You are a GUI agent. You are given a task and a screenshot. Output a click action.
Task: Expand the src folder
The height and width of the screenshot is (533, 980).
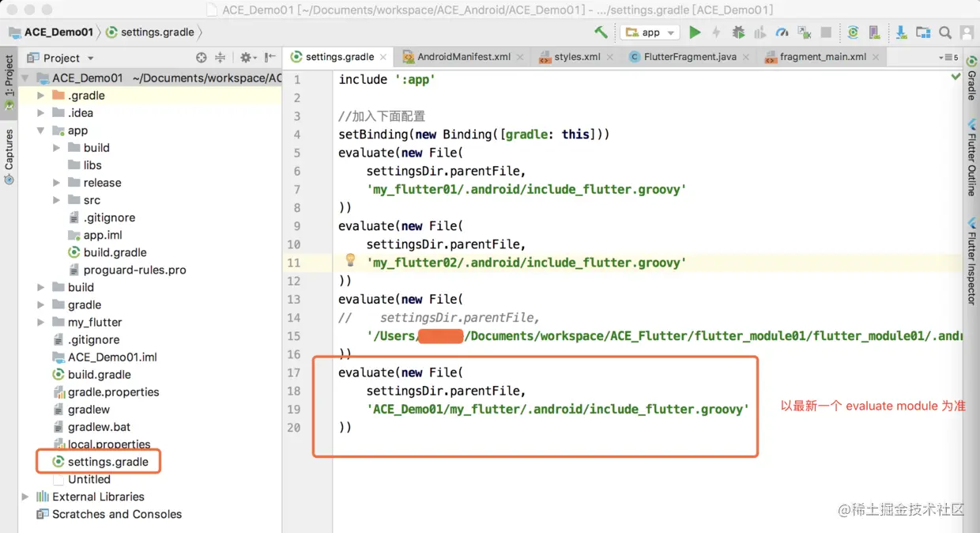coord(57,200)
